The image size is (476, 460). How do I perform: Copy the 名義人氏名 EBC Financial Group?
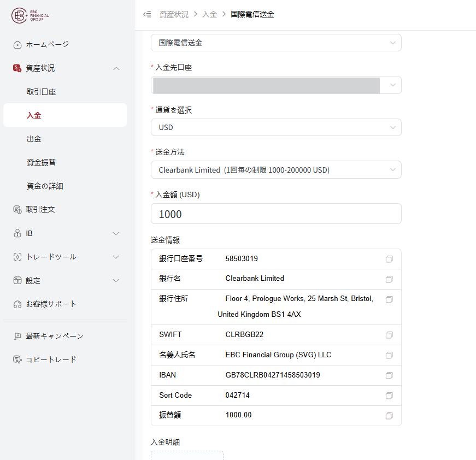[389, 355]
